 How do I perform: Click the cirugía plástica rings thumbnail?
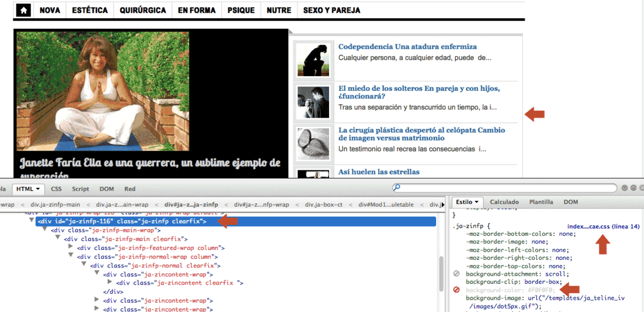pos(313,143)
